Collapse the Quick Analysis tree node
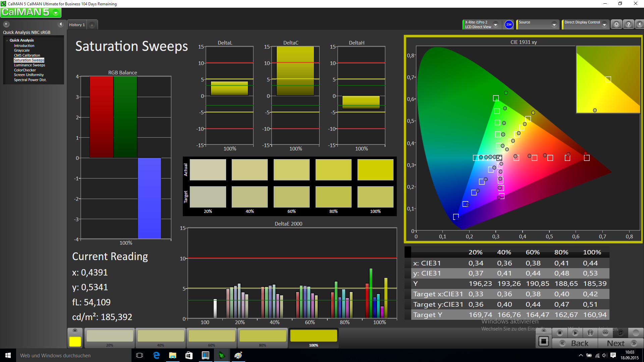This screenshot has height=362, width=644. 7,40
